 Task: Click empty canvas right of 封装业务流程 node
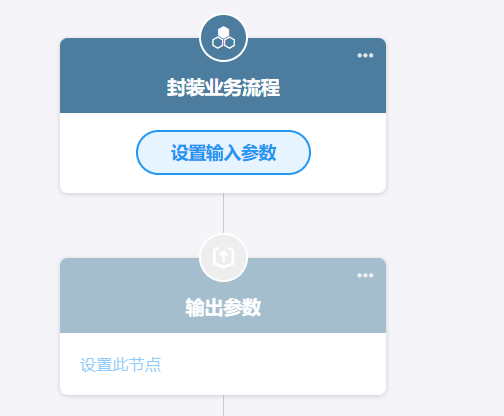[445, 115]
